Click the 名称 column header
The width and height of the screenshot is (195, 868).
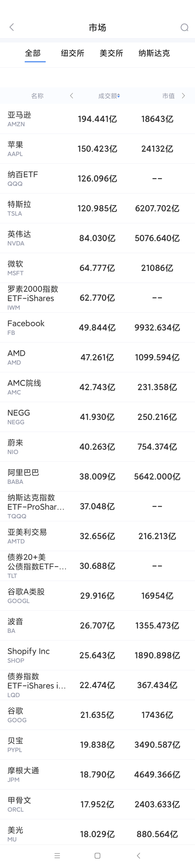[37, 96]
